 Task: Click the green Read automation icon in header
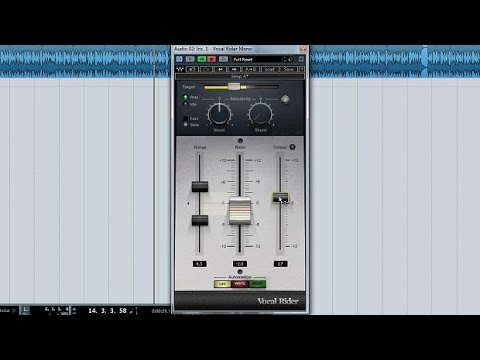click(201, 59)
